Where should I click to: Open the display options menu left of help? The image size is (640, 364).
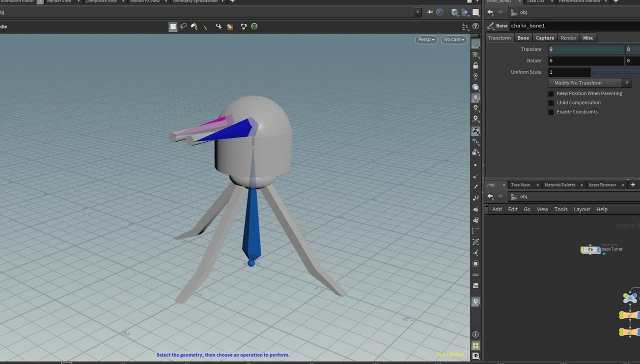point(465,26)
